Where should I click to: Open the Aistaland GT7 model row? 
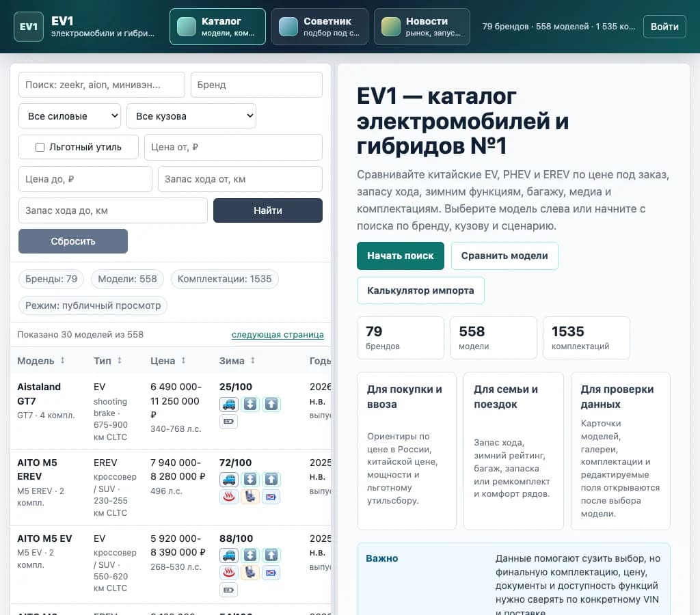pos(171,411)
